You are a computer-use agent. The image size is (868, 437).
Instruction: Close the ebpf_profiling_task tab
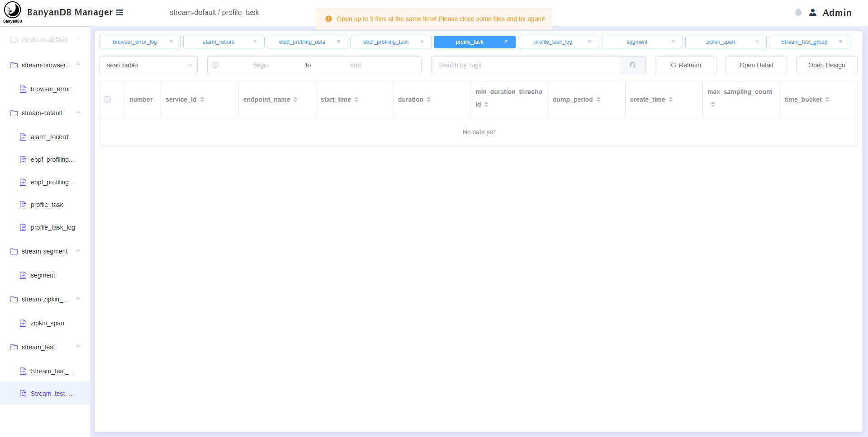click(x=422, y=42)
